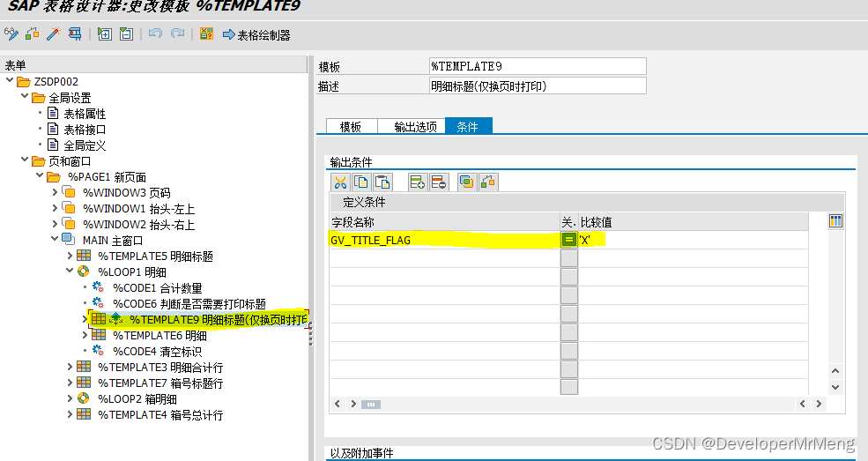This screenshot has width=868, height=461.
Task: Click the expand subtree toolbar icon
Action: pyautogui.click(x=104, y=34)
